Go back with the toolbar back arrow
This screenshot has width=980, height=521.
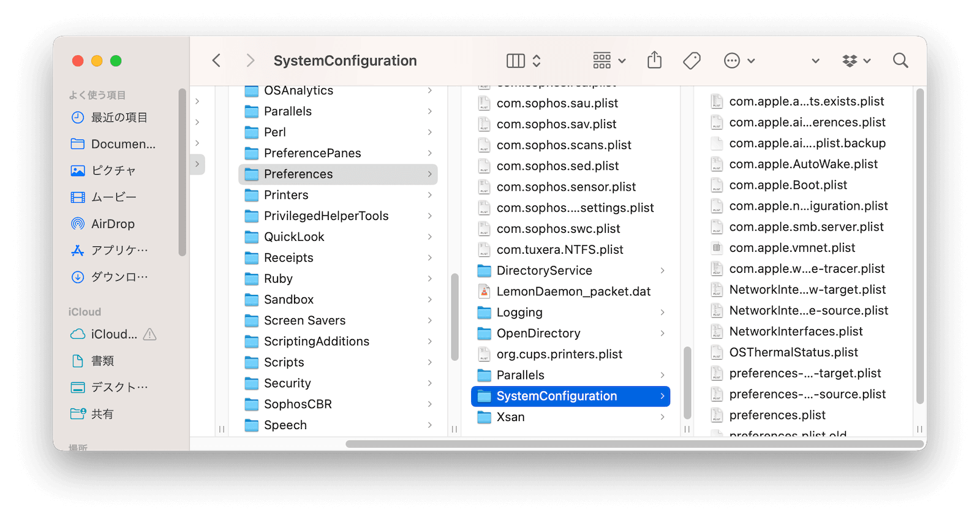[216, 61]
